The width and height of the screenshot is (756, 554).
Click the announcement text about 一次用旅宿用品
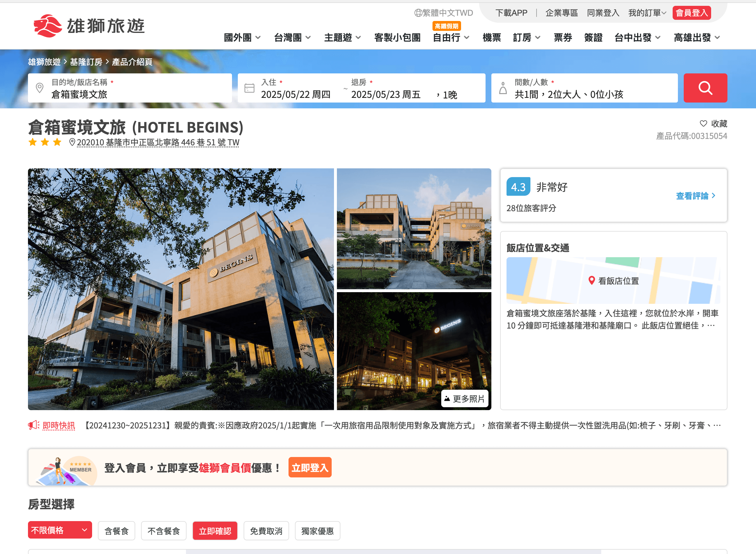pyautogui.click(x=402, y=426)
